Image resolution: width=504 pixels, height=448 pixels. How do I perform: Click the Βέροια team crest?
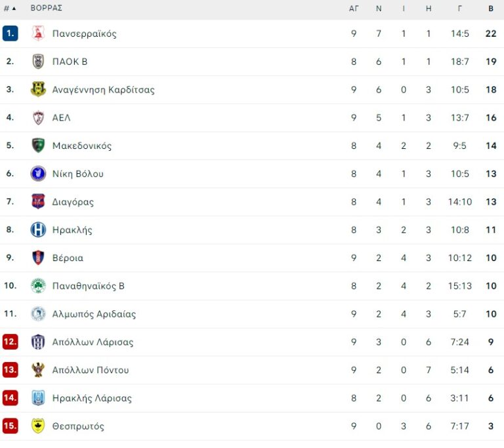[x=38, y=258]
